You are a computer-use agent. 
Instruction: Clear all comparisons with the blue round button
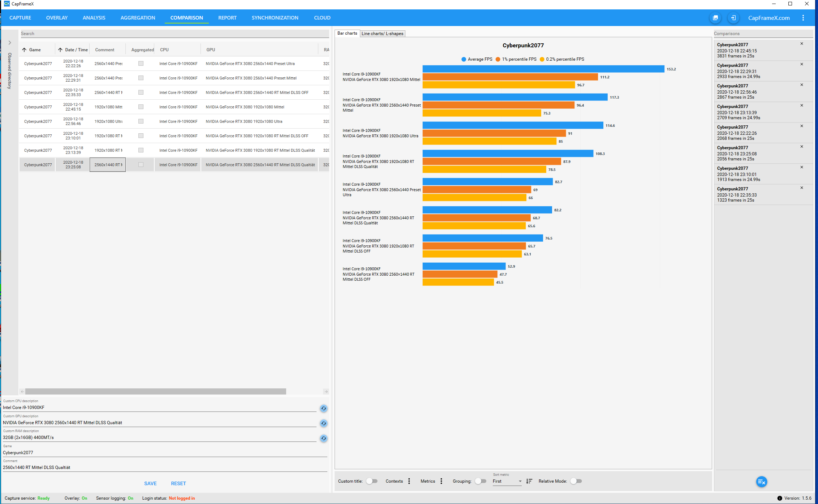[761, 482]
